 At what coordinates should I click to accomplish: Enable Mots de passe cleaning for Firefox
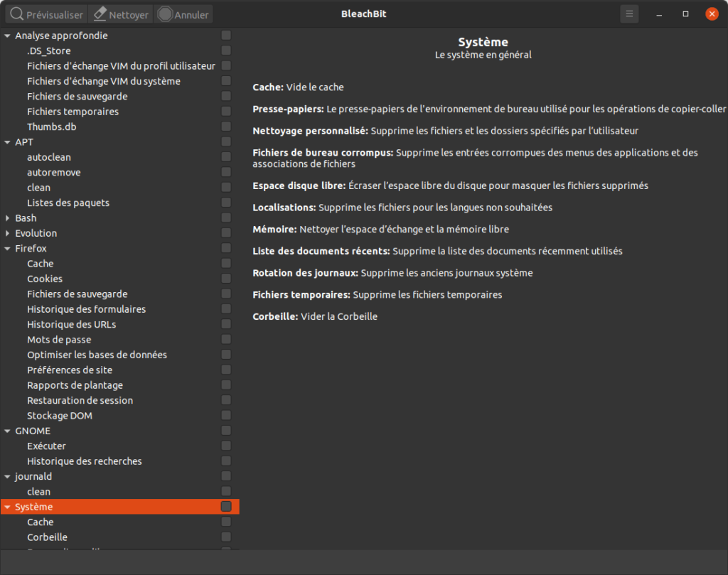(225, 339)
